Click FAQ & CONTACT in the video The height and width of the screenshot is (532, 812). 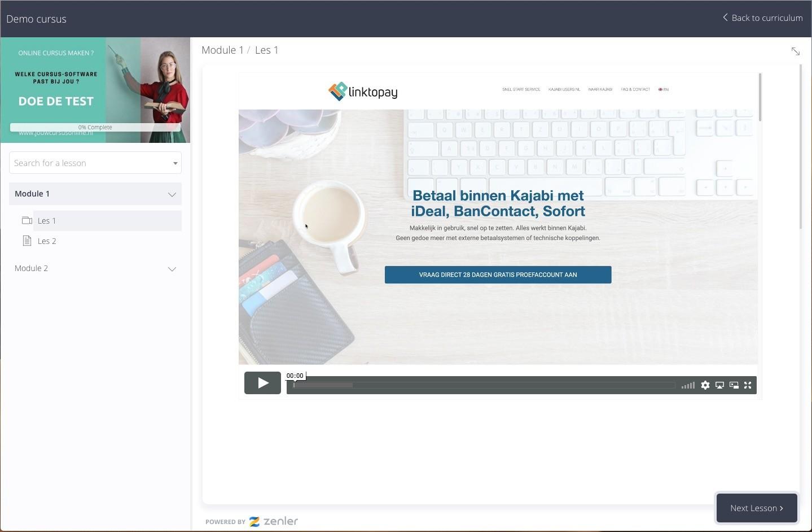[x=635, y=89]
